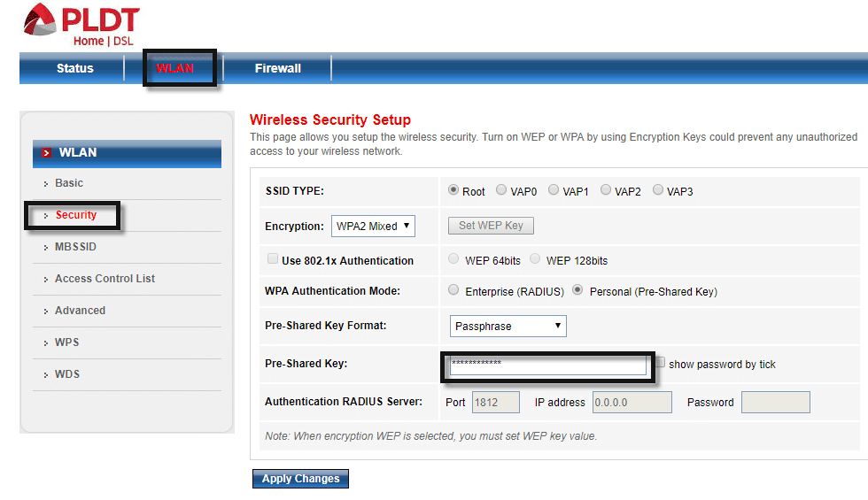Select VAP0 SSID type radio button
Image resolution: width=868 pixels, height=500 pixels.
pyautogui.click(x=501, y=189)
